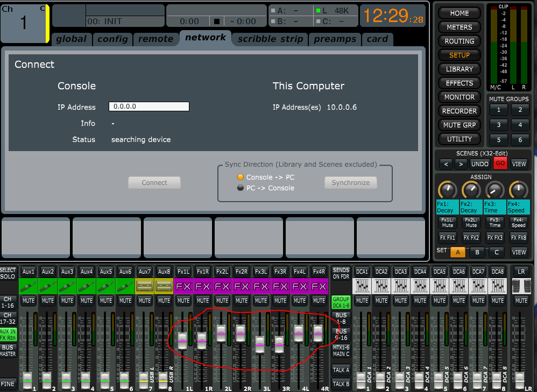This screenshot has width=537, height=392.
Task: Click the UNDO scene button
Action: pyautogui.click(x=480, y=164)
